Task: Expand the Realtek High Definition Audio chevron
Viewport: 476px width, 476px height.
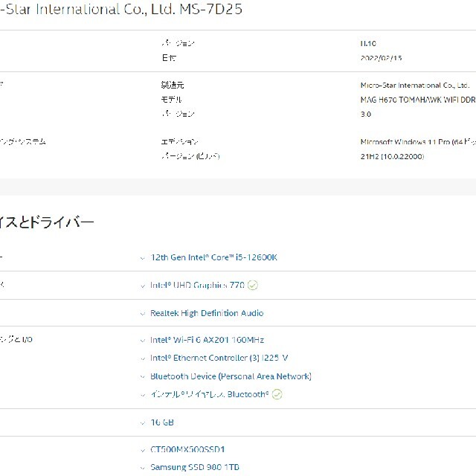Action: pyautogui.click(x=142, y=314)
